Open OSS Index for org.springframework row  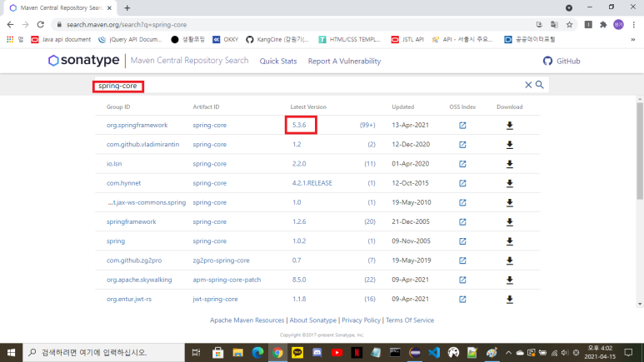(462, 125)
